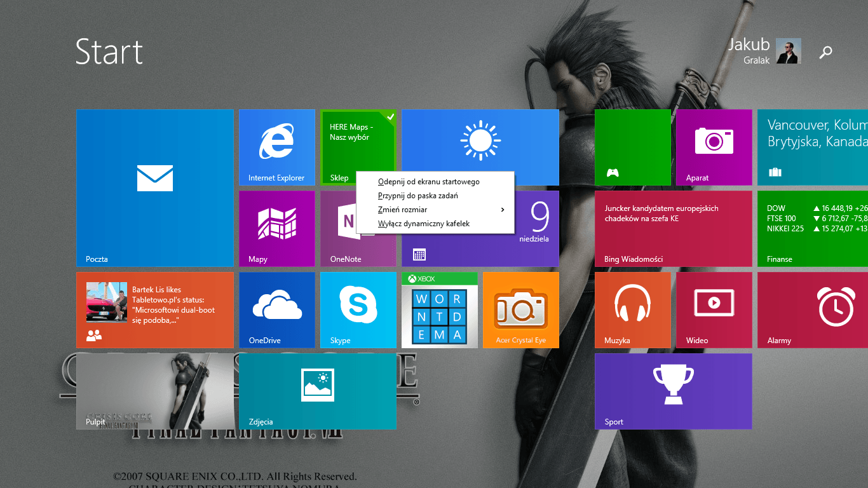868x488 pixels.
Task: Open the Sport trophy tile
Action: (x=674, y=391)
